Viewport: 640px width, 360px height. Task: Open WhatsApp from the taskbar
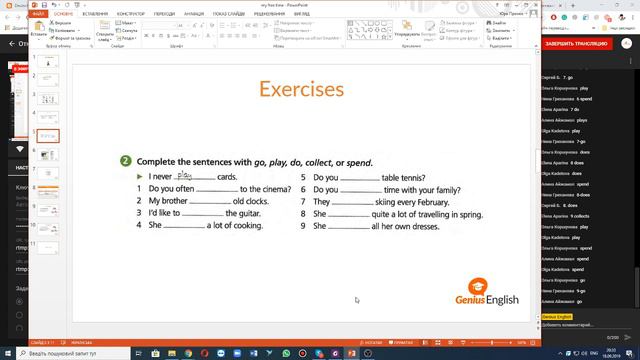[286, 353]
